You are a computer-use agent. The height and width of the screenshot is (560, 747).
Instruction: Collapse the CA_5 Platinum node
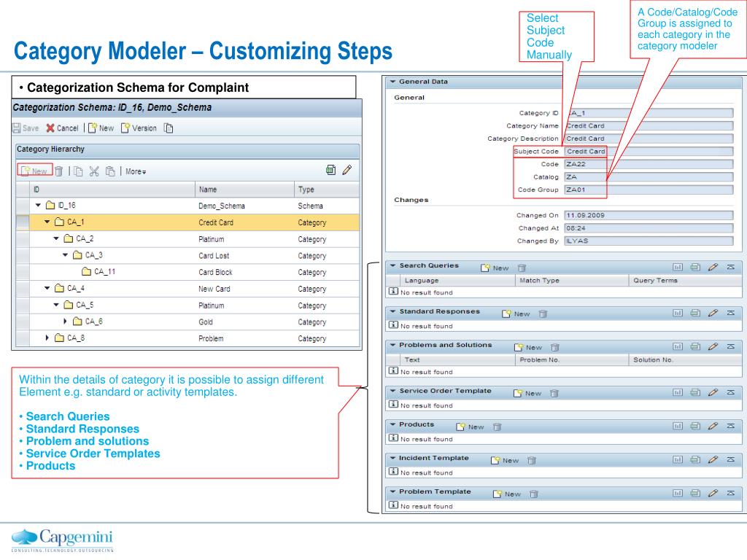click(56, 305)
